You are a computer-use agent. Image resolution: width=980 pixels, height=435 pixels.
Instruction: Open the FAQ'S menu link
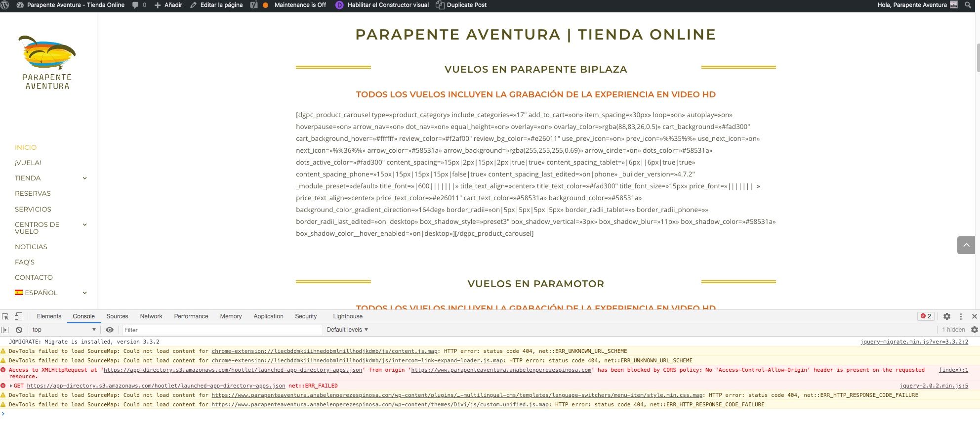point(25,262)
